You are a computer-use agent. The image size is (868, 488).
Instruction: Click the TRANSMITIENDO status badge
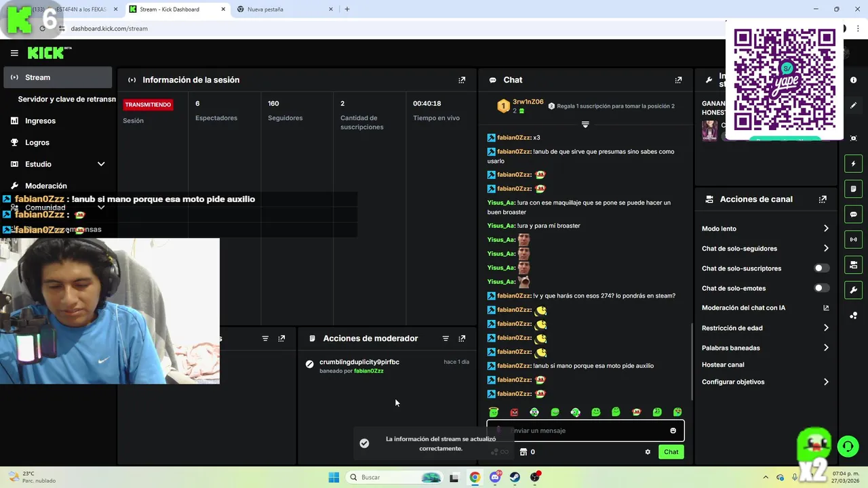pyautogui.click(x=148, y=105)
